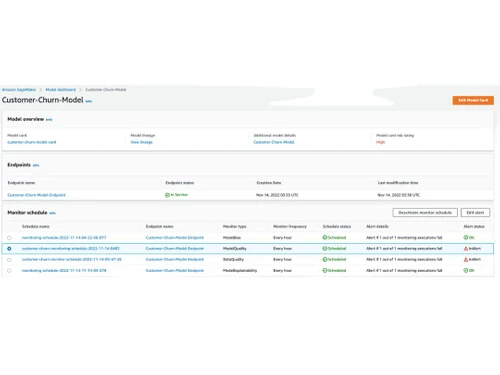Screen dimensions: 500x375
Task: Click In Alert warning icon in DataQuality row
Action: coord(466,260)
